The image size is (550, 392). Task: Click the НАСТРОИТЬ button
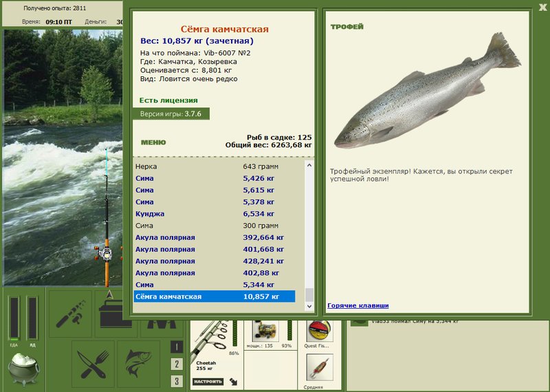tap(208, 382)
